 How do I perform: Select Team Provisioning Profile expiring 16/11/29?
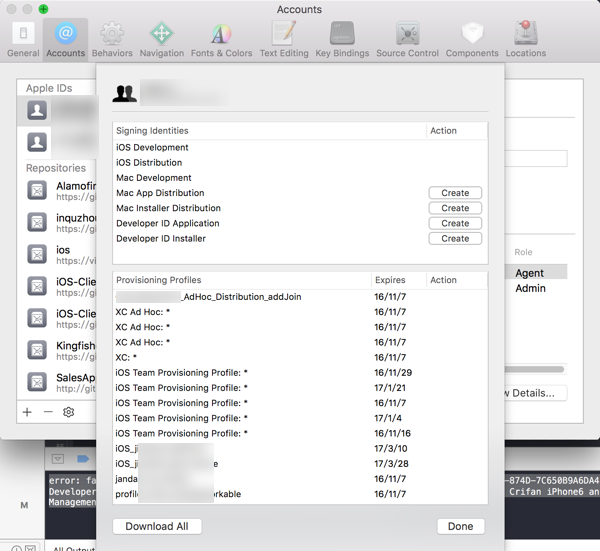300,373
